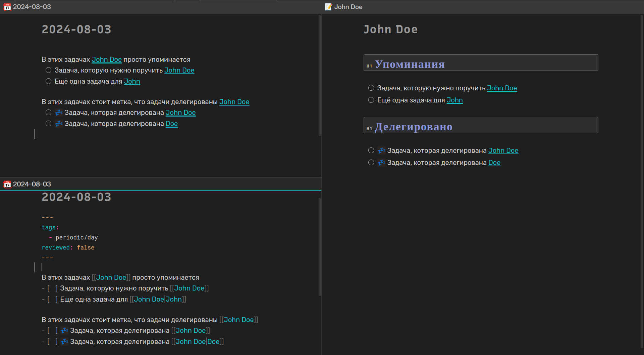Click [[John Doe]] in source 'просто упоминается' line
Image resolution: width=644 pixels, height=355 pixels.
point(111,277)
